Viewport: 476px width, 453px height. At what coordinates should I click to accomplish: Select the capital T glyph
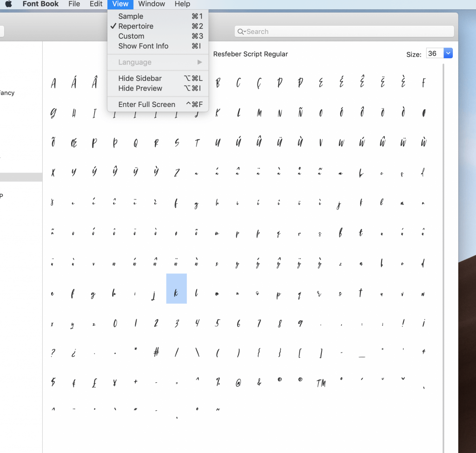click(197, 143)
